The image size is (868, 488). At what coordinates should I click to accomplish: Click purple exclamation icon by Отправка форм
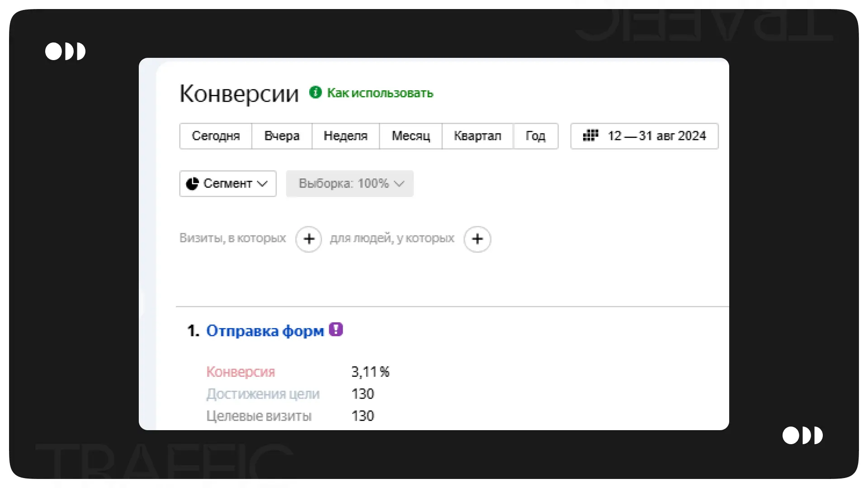tap(336, 330)
